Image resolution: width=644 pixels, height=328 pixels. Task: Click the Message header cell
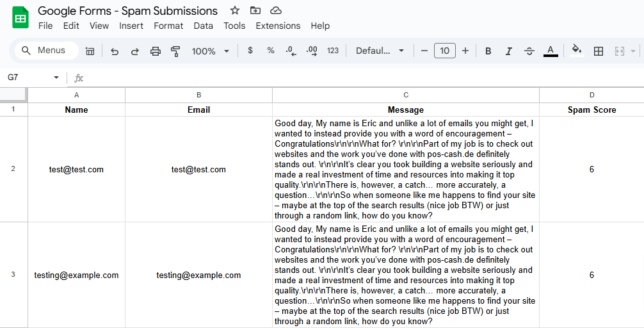click(x=406, y=110)
